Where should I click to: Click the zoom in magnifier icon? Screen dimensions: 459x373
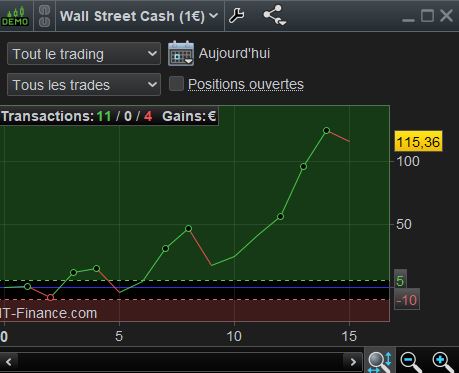pos(442,361)
